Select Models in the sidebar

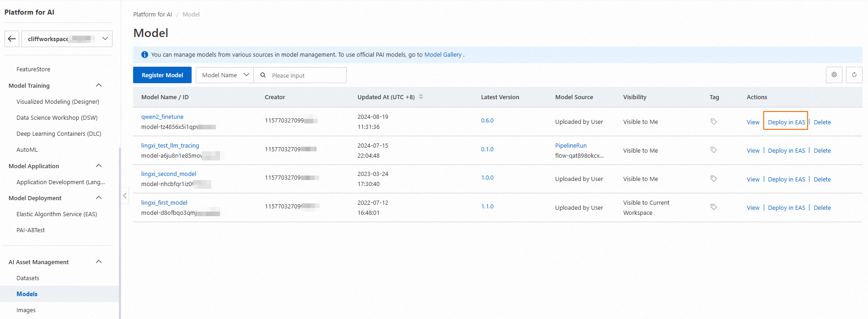point(59,294)
